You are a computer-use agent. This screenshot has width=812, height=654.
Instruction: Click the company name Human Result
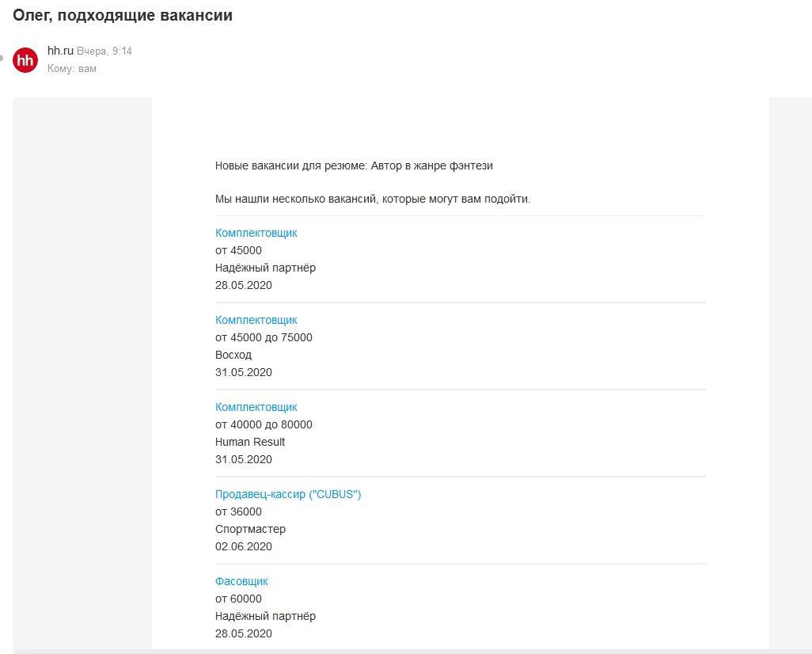(x=250, y=442)
